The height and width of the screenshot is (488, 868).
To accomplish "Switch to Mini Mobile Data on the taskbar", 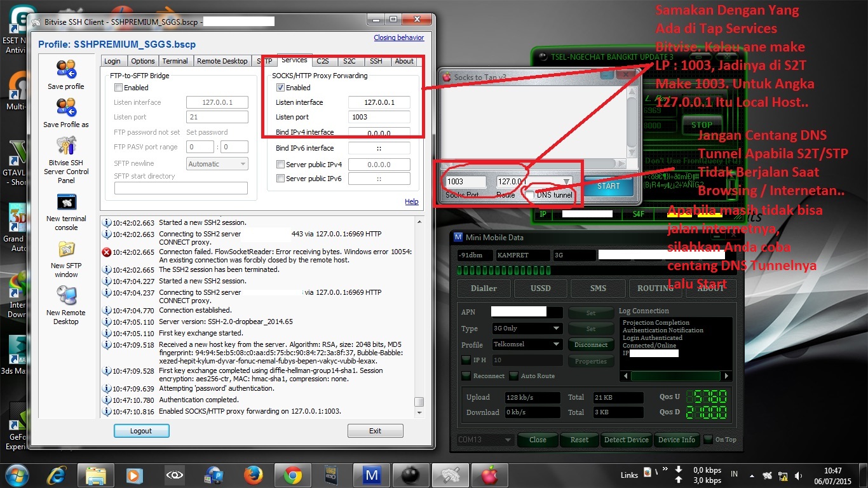I will coord(371,475).
